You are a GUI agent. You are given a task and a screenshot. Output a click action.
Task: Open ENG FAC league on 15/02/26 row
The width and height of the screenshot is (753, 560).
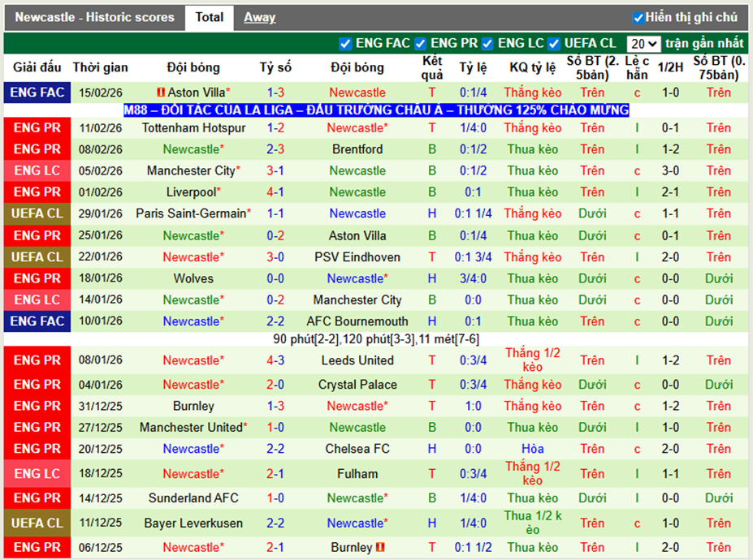coord(37,93)
